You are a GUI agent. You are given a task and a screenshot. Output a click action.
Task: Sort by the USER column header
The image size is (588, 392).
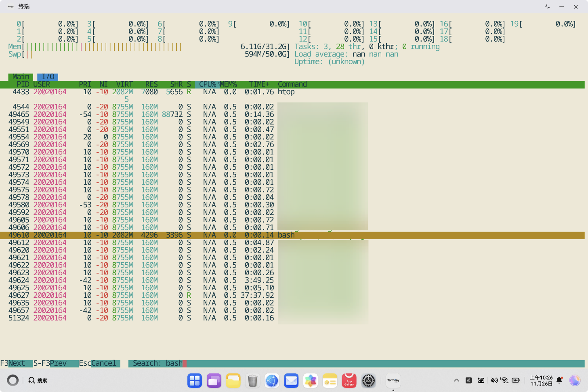[x=42, y=84]
